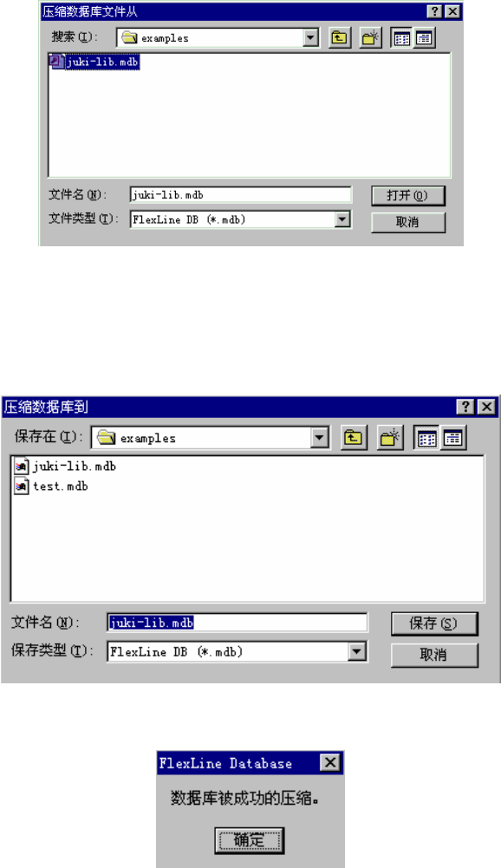Switch to list view in compress-from dialog
Viewport: 501px width, 868px height.
401,37
